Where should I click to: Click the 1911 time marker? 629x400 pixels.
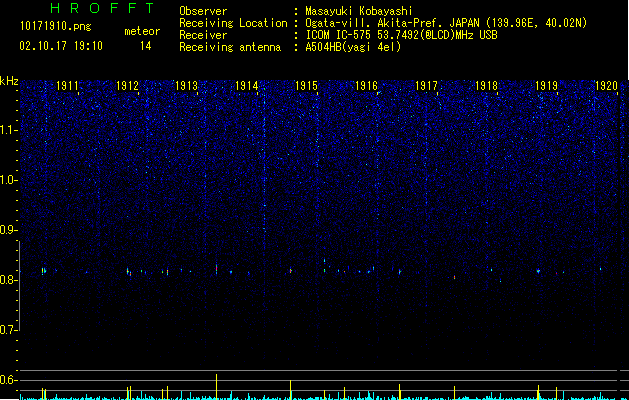pos(67,86)
